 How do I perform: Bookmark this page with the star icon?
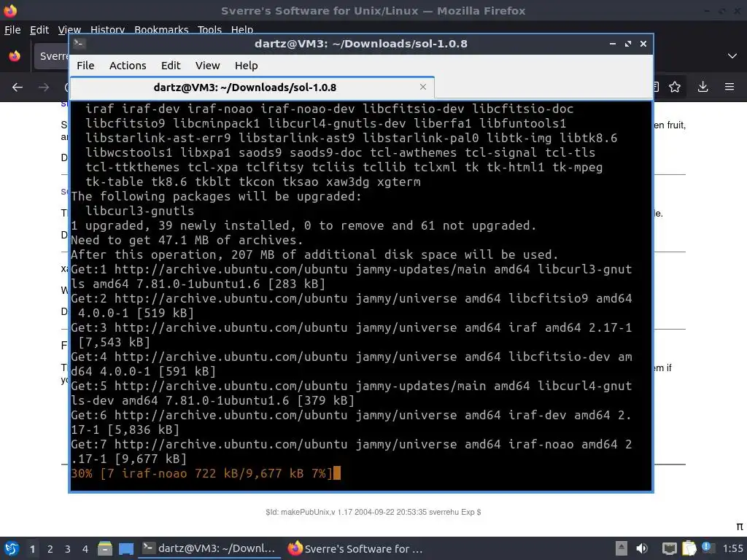[675, 87]
